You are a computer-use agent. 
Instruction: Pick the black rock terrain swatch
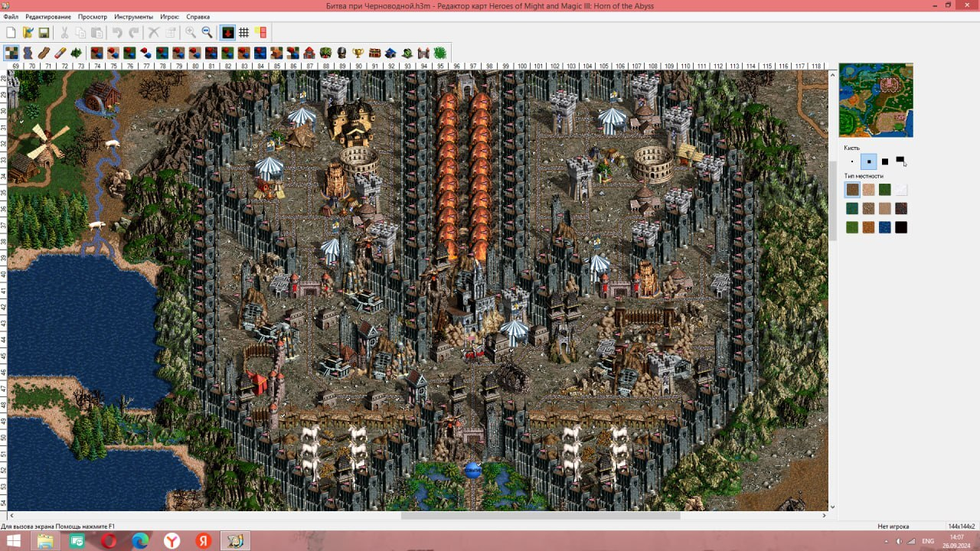click(901, 227)
